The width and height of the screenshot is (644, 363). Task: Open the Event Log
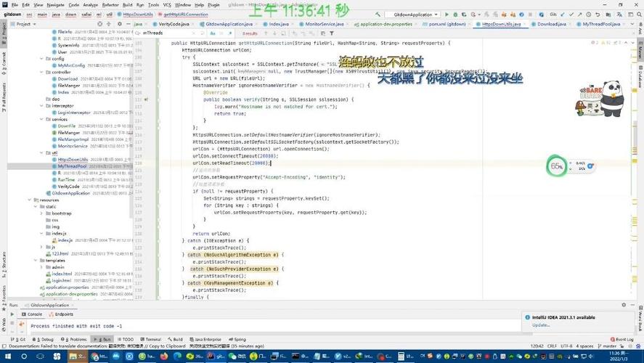pos(622,340)
